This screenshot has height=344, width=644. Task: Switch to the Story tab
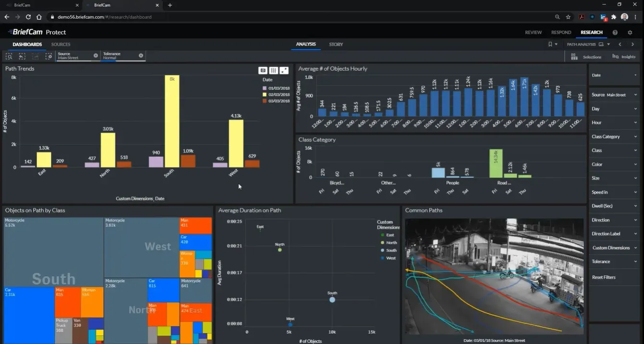(336, 44)
